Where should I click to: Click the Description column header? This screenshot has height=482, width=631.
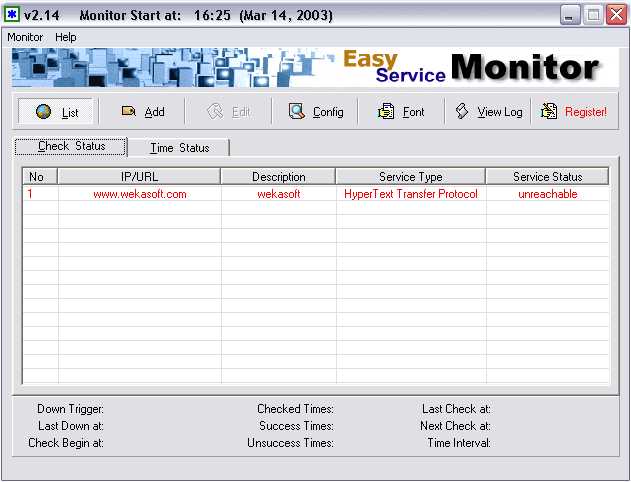coord(278,177)
